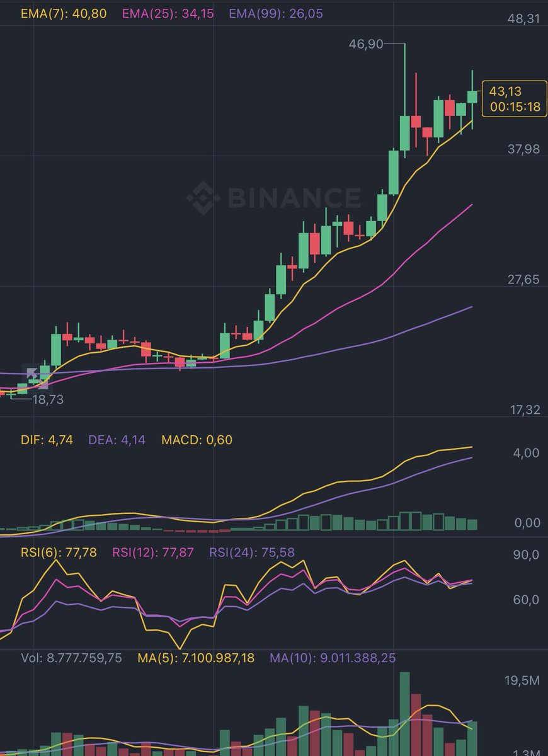The height and width of the screenshot is (756, 548).
Task: Click the EMA(99): 26,05 indicator label
Action: 277,13
